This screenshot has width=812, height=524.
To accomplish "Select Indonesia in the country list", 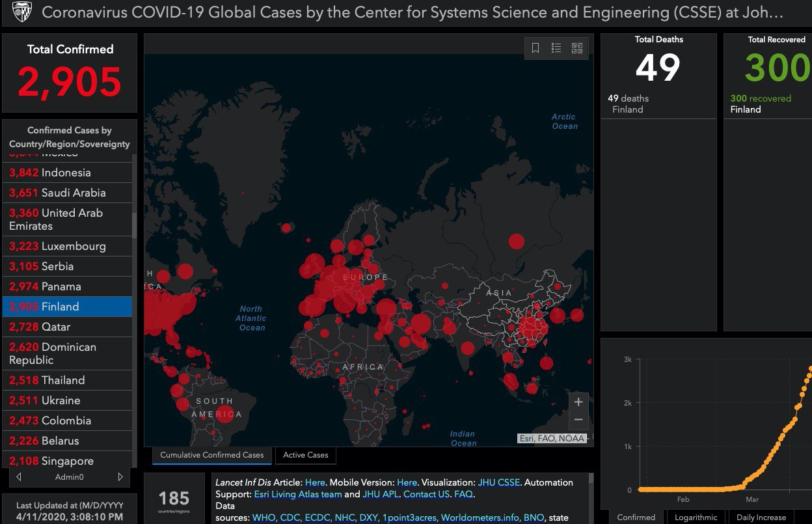I will point(68,172).
